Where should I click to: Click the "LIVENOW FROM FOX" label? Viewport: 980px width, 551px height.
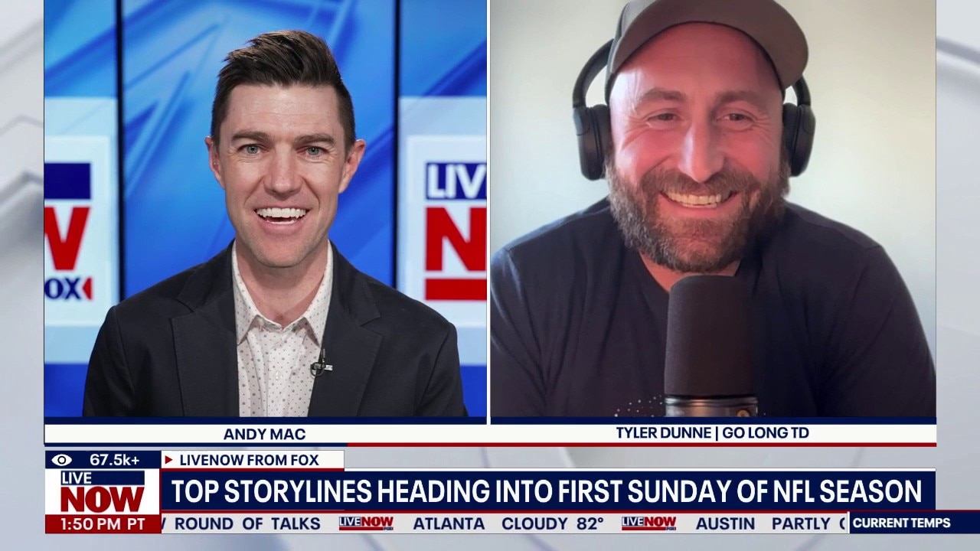250,460
